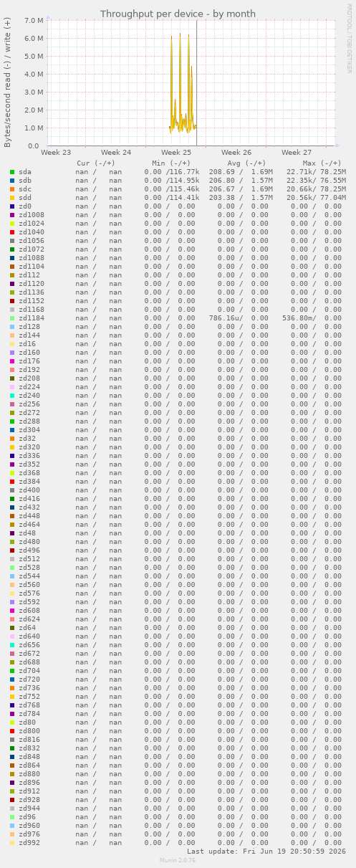
Task: Select the 'sdc' device label
Action: (25, 189)
